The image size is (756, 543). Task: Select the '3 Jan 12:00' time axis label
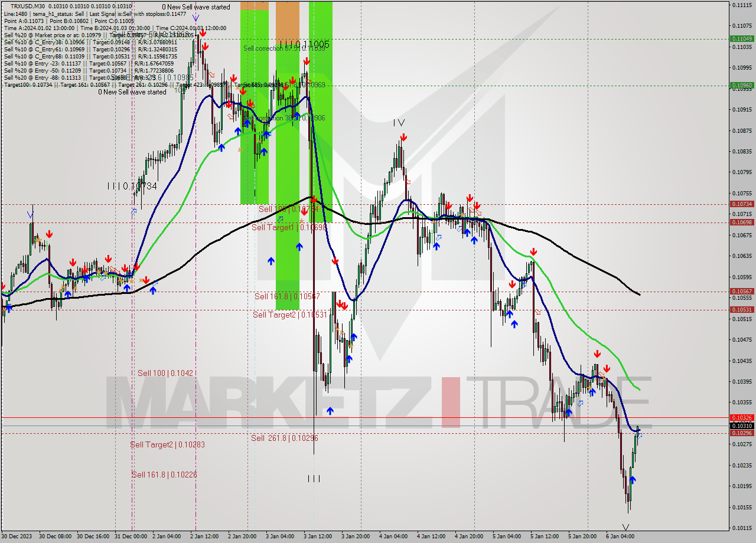click(x=318, y=537)
